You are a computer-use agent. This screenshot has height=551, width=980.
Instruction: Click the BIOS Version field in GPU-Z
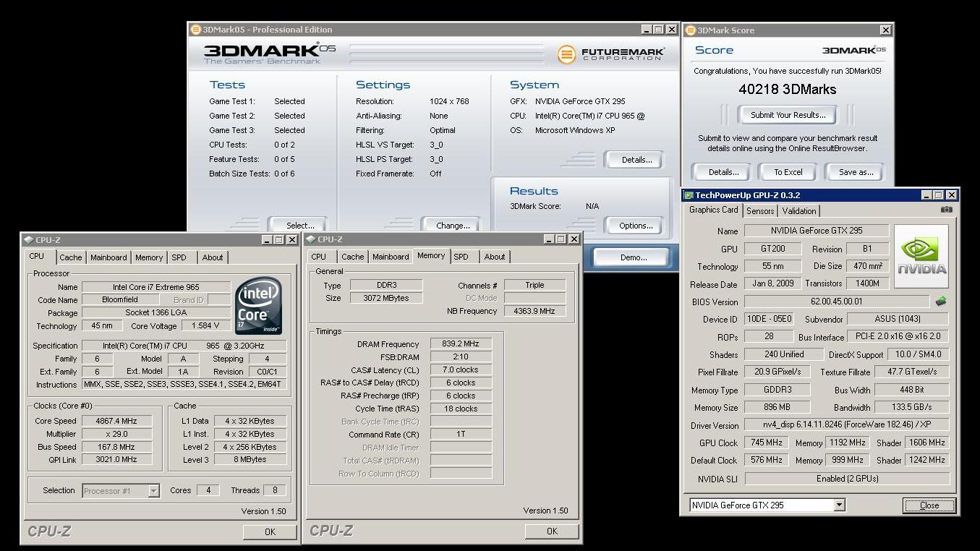coord(837,302)
